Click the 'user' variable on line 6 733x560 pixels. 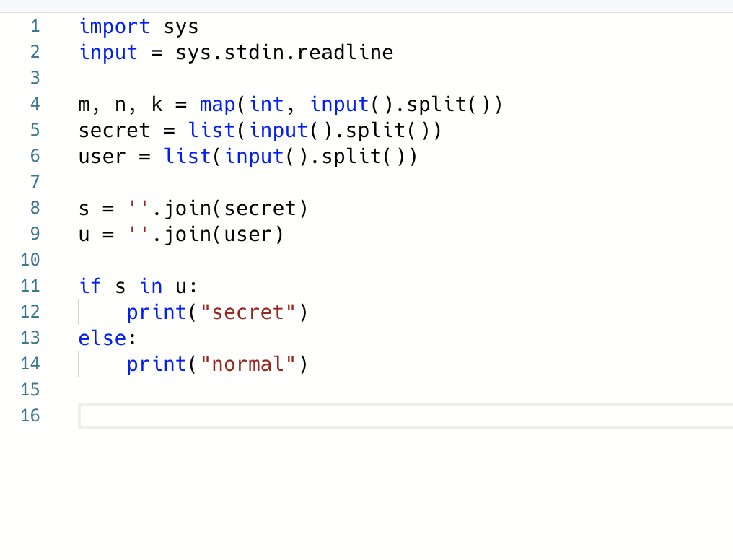click(102, 157)
